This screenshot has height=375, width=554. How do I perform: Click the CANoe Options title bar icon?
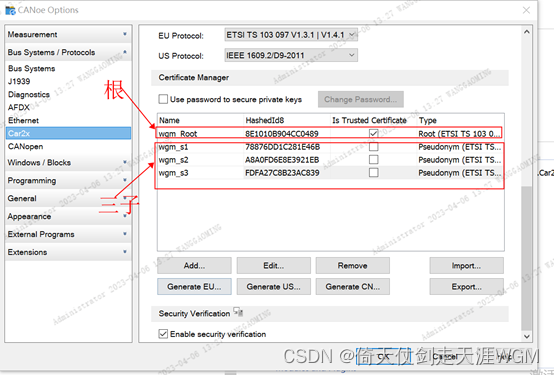10,10
